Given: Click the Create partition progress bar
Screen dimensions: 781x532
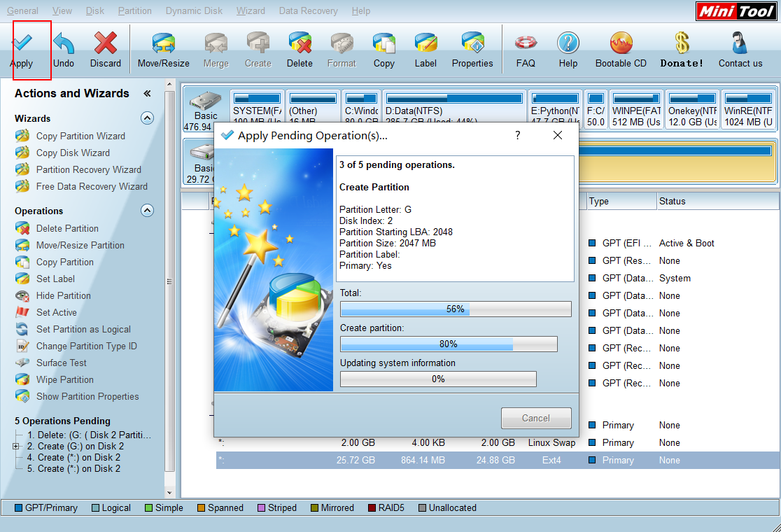Looking at the screenshot, I should point(448,344).
